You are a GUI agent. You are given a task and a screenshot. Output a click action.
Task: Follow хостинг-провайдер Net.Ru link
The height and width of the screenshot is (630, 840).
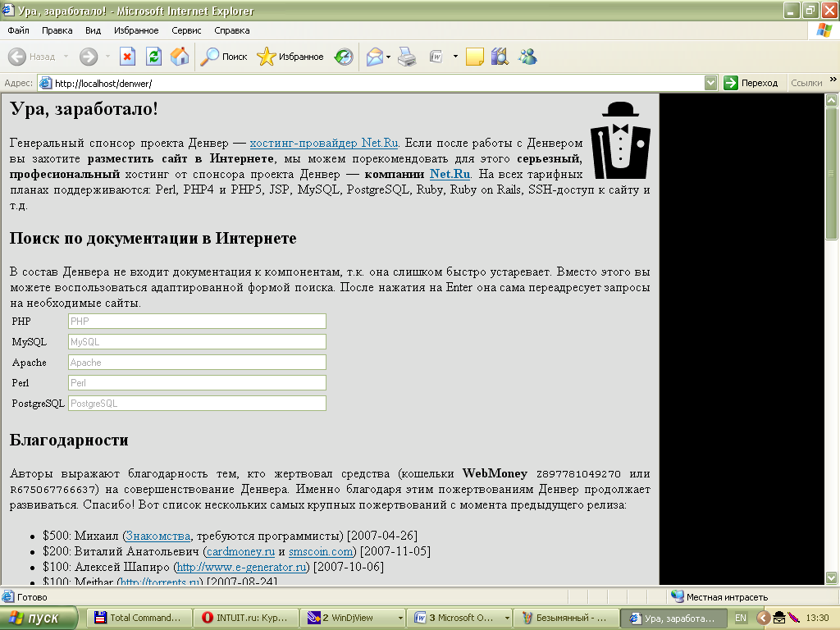click(324, 143)
